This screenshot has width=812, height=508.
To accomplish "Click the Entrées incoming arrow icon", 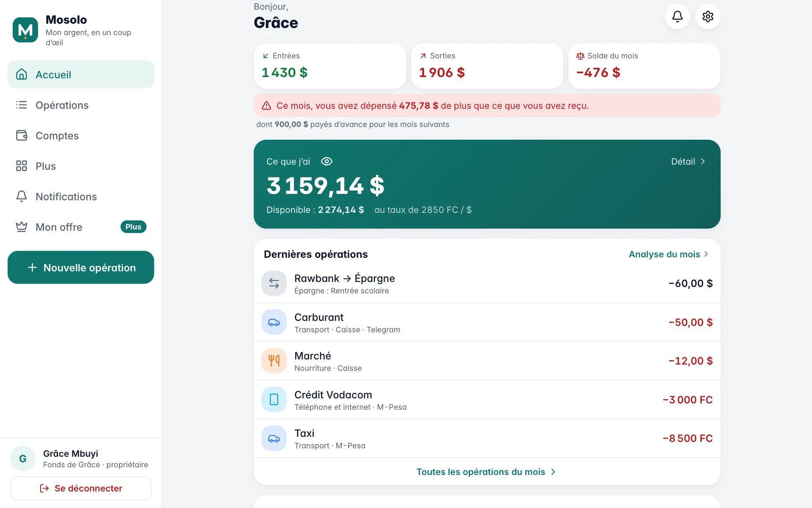I will pos(266,56).
